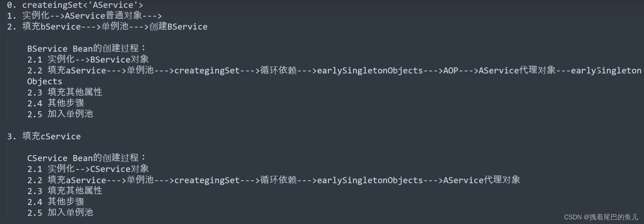Viewport: 644px width, 224px height.
Task: Click last "2.5 加入单例池" line
Action: [x=60, y=212]
